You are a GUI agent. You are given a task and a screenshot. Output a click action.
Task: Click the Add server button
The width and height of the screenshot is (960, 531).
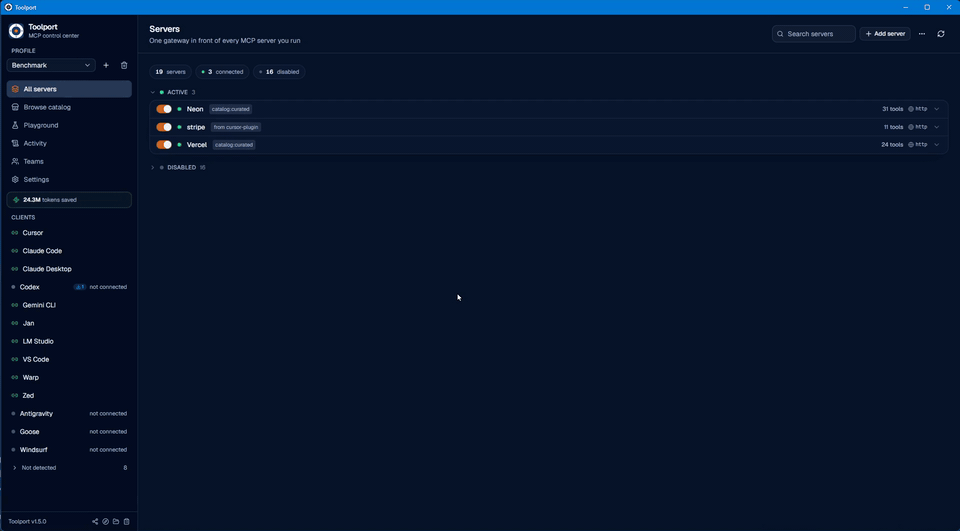pos(885,34)
